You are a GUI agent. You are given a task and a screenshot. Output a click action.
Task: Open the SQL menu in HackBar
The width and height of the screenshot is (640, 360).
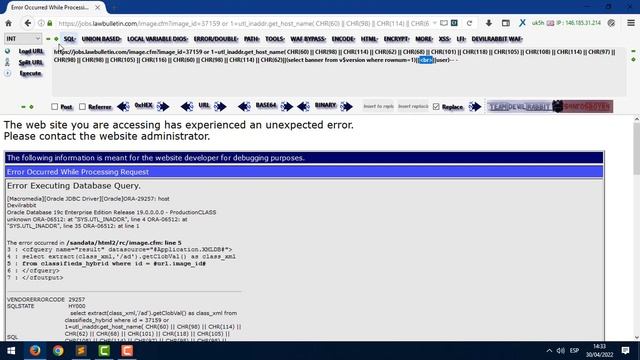[x=70, y=39]
